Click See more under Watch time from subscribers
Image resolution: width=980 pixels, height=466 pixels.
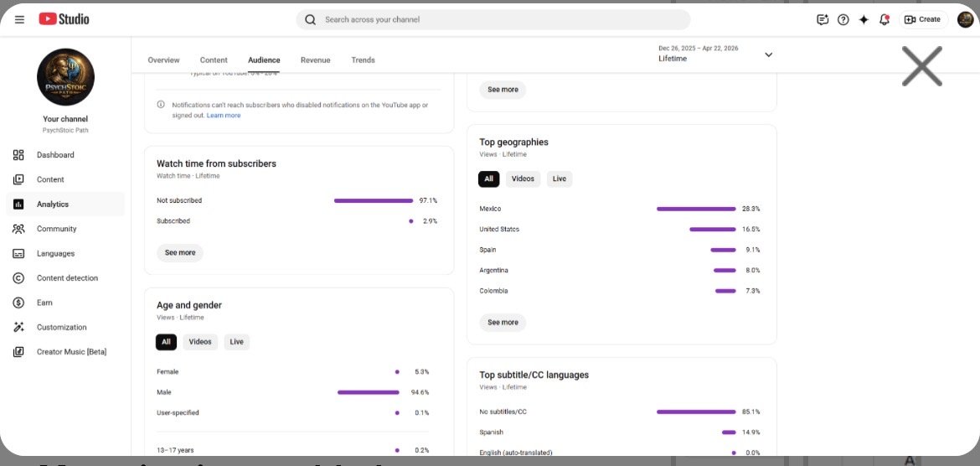[x=180, y=253]
